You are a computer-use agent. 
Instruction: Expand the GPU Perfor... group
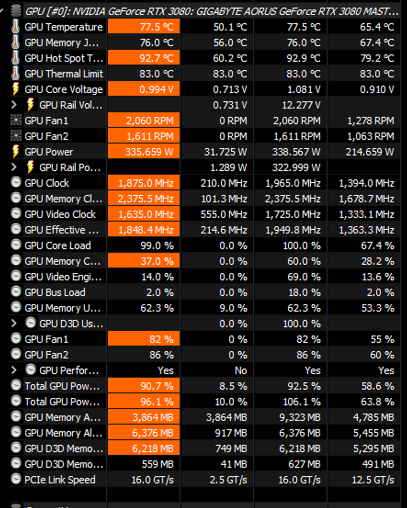pyautogui.click(x=14, y=370)
